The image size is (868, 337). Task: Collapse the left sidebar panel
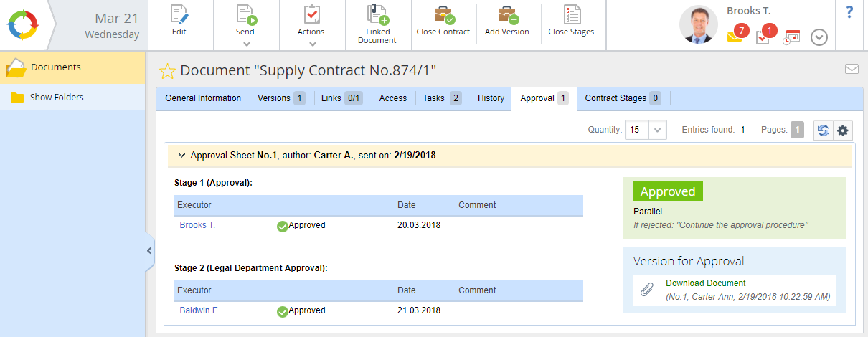[x=149, y=251]
